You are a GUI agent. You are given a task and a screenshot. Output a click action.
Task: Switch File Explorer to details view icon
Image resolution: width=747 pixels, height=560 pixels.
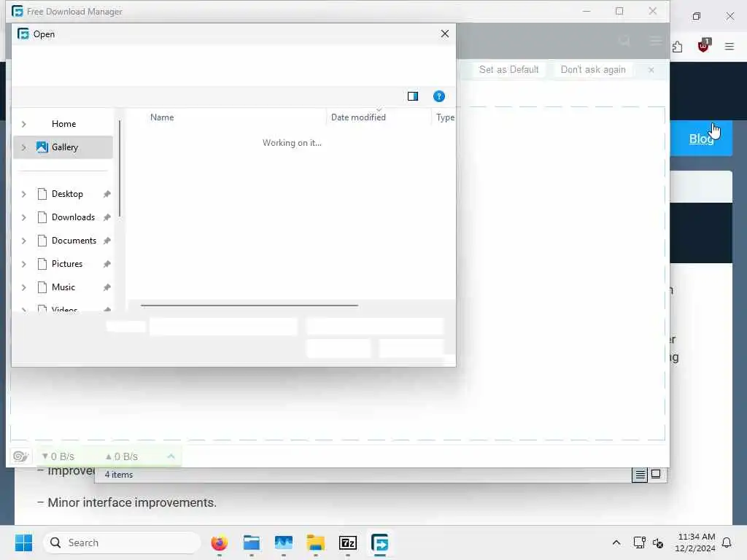pyautogui.click(x=640, y=474)
